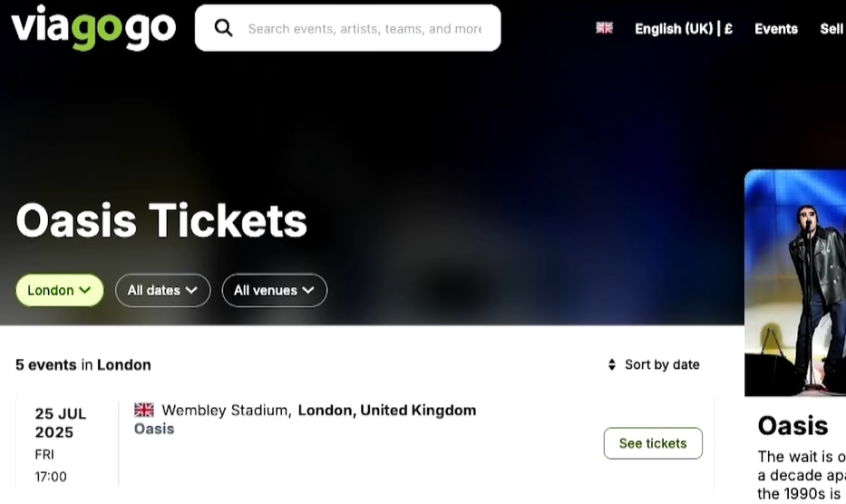Change the English (UK) currency setting
Image resolution: width=846 pixels, height=504 pixels.
click(683, 29)
